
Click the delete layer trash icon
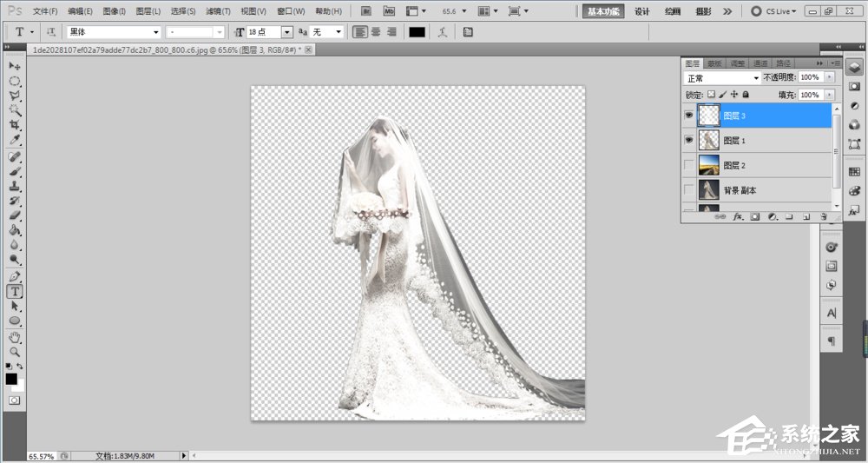pyautogui.click(x=823, y=216)
